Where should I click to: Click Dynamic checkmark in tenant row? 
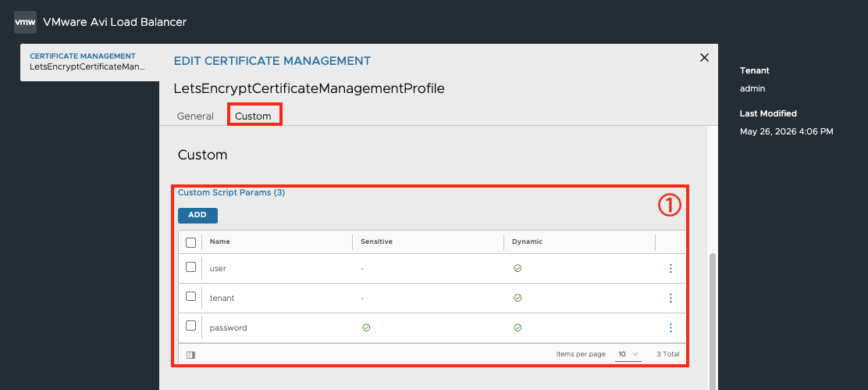point(518,298)
